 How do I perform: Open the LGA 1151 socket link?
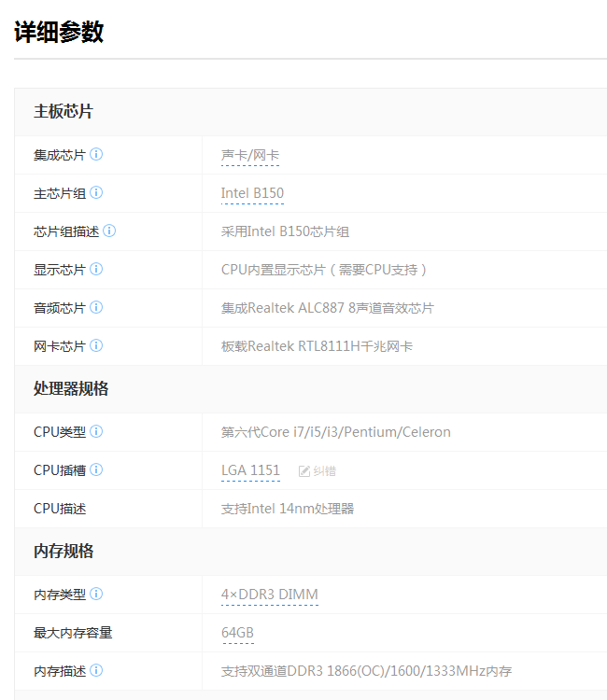pyautogui.click(x=250, y=470)
